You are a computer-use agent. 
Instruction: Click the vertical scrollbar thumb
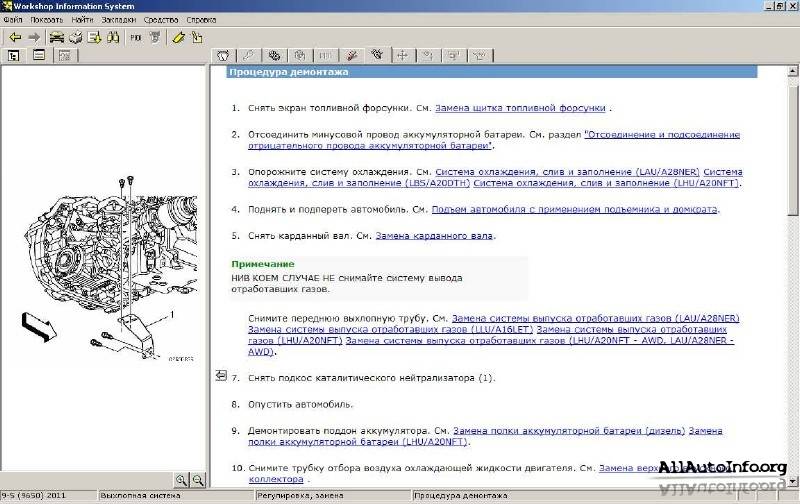[x=792, y=150]
